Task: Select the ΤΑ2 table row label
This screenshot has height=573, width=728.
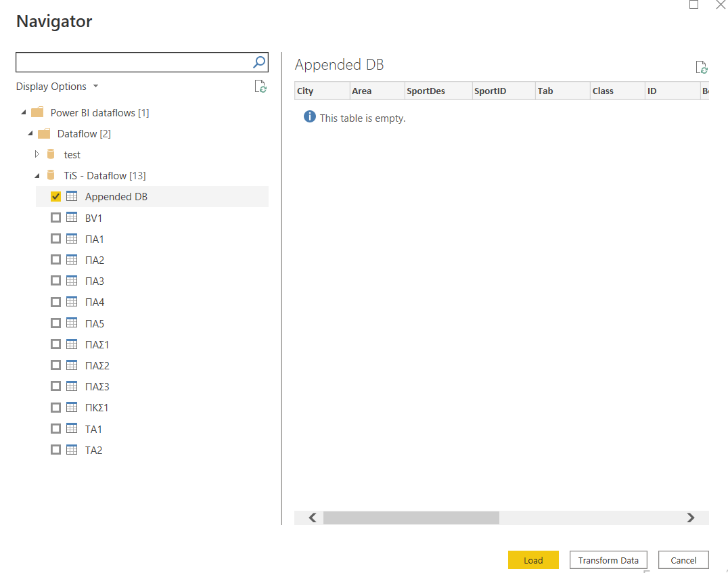Action: coord(93,450)
